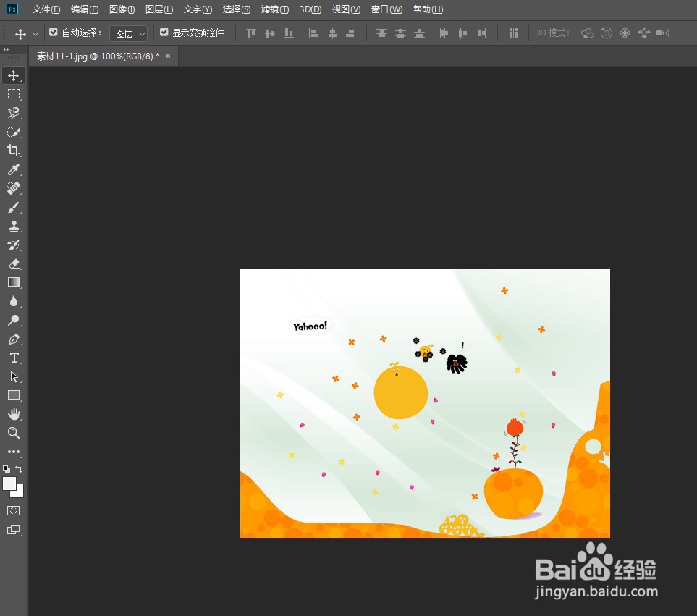Open the 图层 auto-select dropdown
This screenshot has width=697, height=616.
coord(128,33)
